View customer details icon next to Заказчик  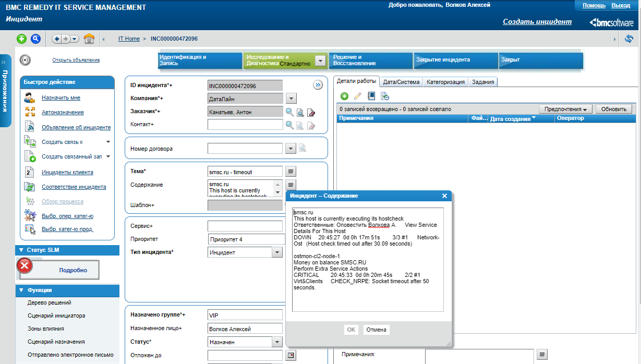pyautogui.click(x=300, y=112)
